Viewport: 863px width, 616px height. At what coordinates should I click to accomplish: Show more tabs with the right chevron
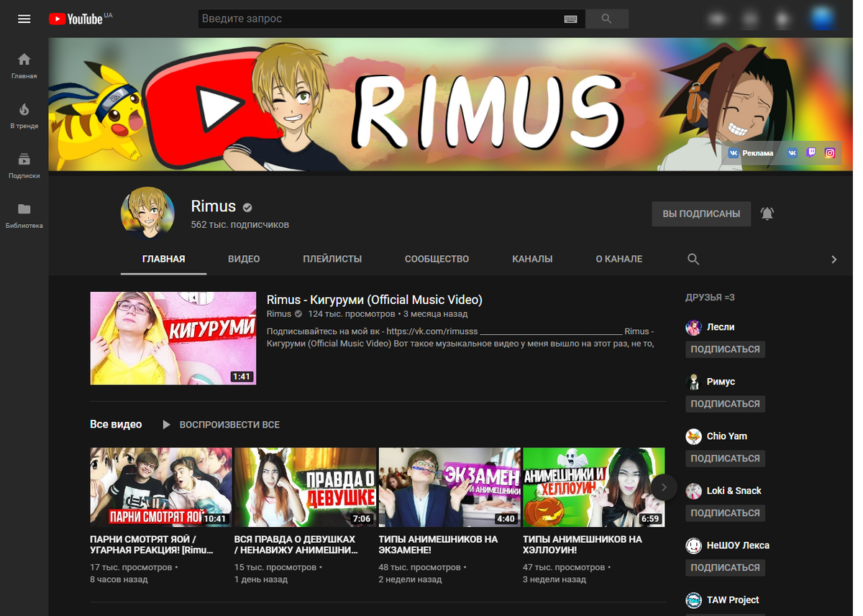click(834, 259)
